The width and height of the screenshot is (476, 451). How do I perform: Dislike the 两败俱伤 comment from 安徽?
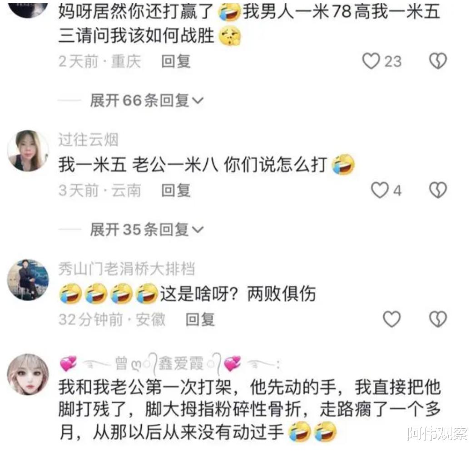(x=438, y=319)
